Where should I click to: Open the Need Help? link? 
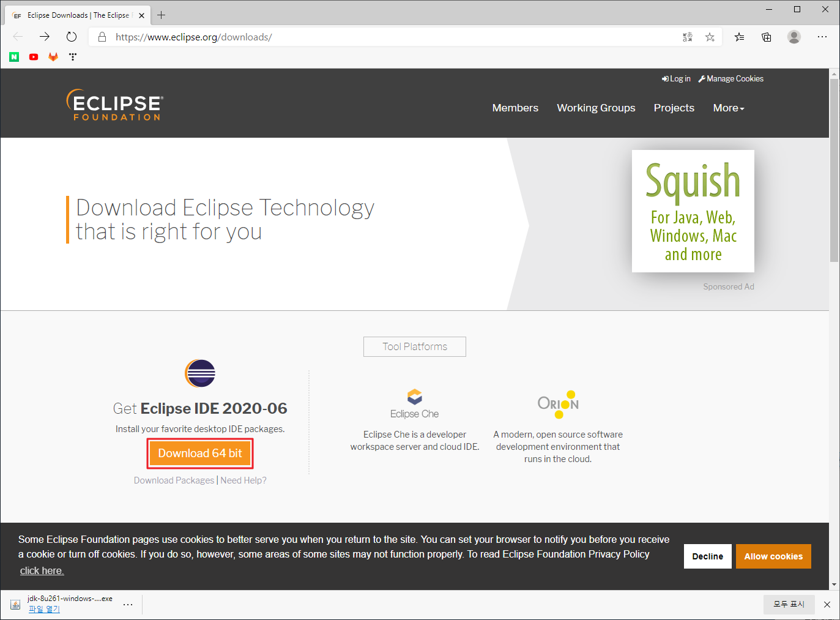[243, 480]
